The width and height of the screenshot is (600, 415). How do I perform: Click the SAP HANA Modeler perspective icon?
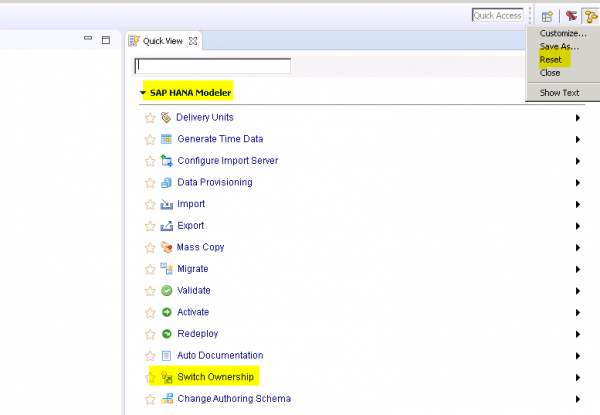pyautogui.click(x=591, y=16)
